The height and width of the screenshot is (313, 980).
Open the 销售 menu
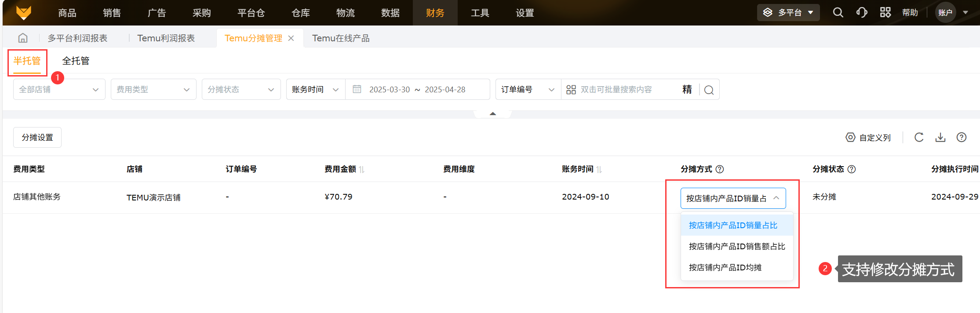(x=112, y=13)
